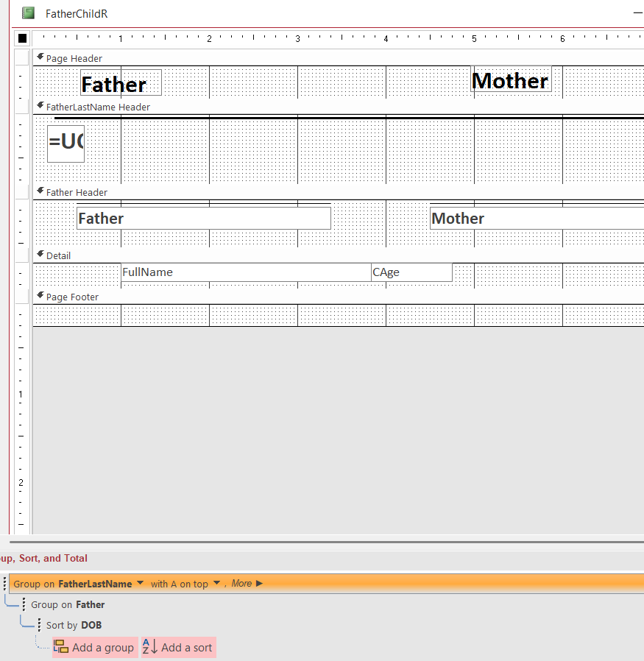The width and height of the screenshot is (644, 661).
Task: Select the Mother text box in Father Header
Action: [536, 219]
